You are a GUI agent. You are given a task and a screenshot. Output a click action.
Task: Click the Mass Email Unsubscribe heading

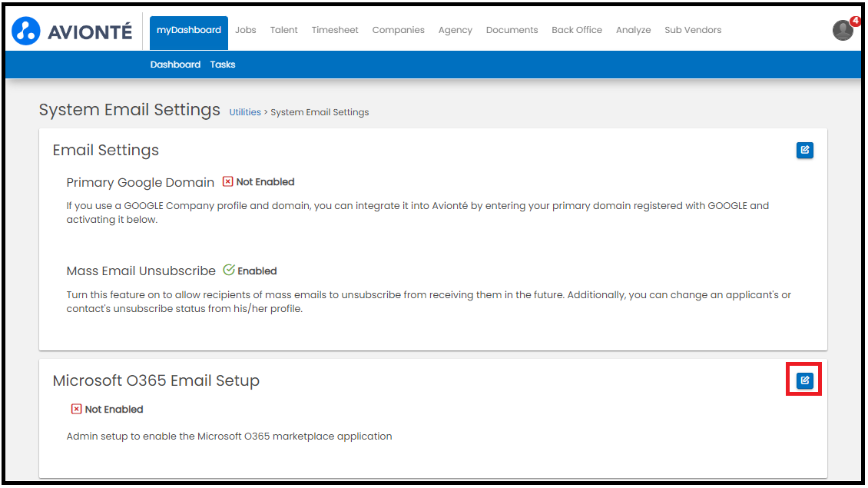(x=141, y=271)
